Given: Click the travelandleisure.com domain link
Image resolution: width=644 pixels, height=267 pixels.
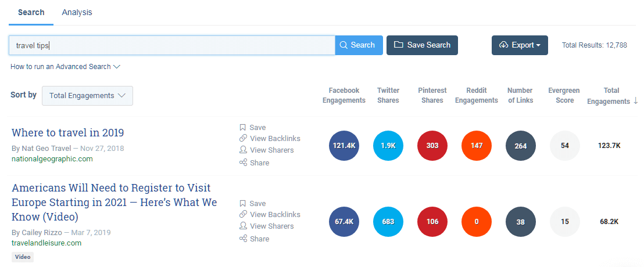Looking at the screenshot, I should [46, 243].
